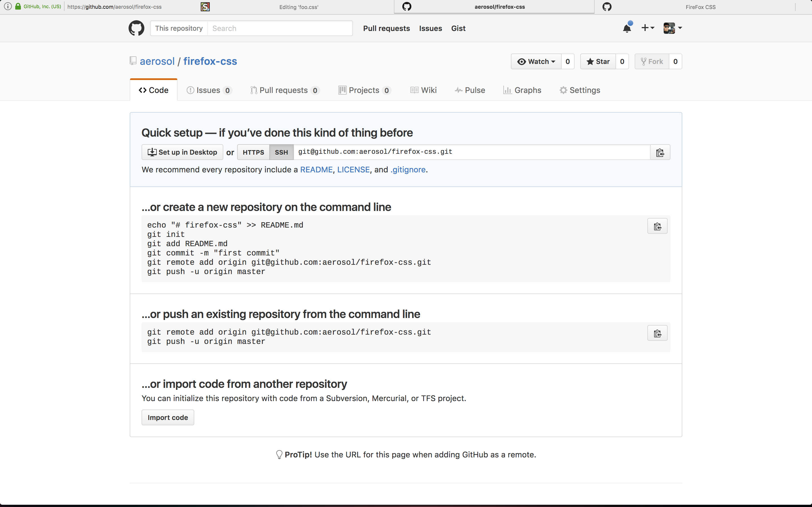Click Set up in Desktop
812x507 pixels.
coord(182,153)
